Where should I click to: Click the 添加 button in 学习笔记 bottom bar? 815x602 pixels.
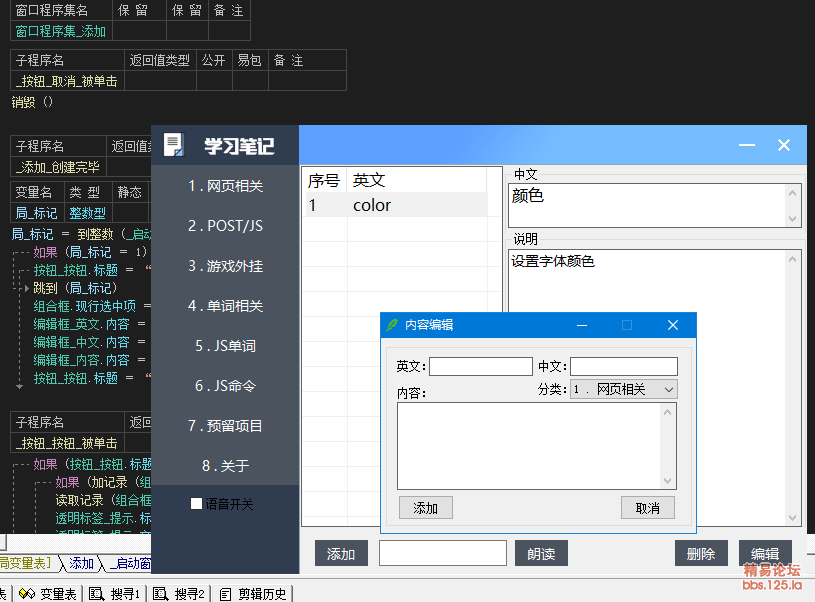click(341, 553)
